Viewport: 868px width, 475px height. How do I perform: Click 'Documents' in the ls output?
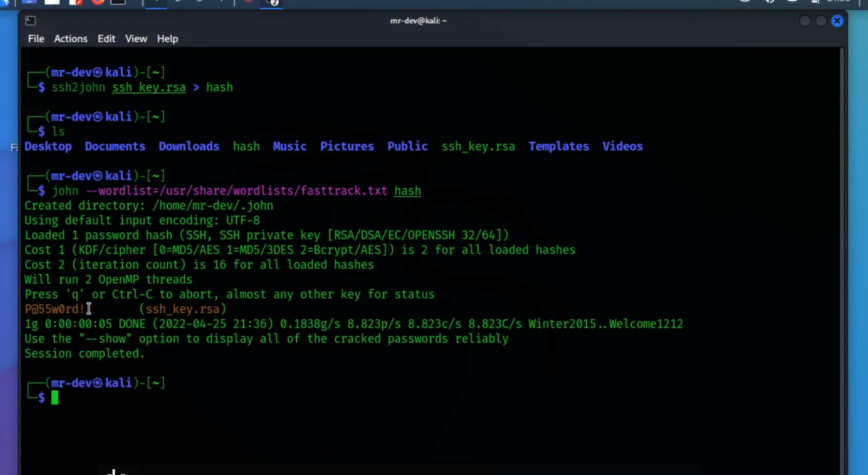coord(115,146)
